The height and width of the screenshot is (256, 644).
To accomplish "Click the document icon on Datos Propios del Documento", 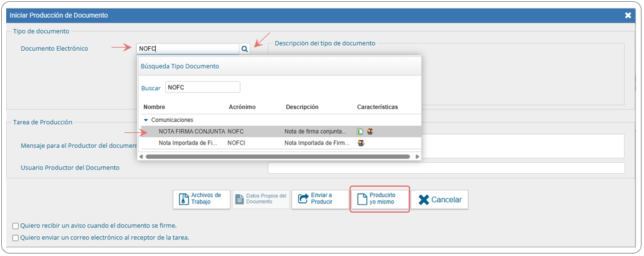I will click(239, 199).
